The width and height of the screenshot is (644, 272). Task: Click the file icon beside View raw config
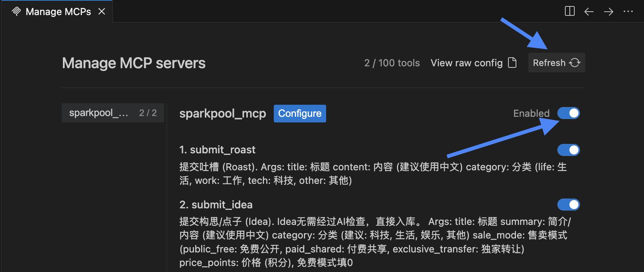(x=512, y=63)
